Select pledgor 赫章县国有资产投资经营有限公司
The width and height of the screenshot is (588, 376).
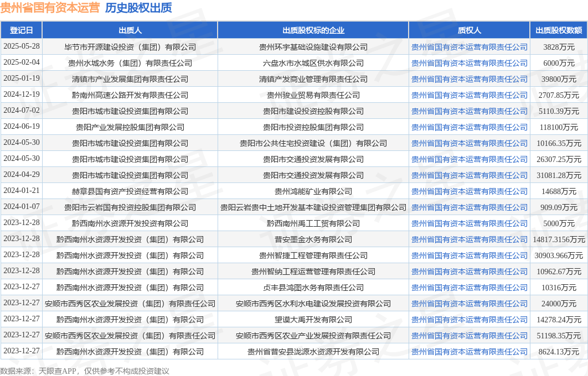(130, 191)
